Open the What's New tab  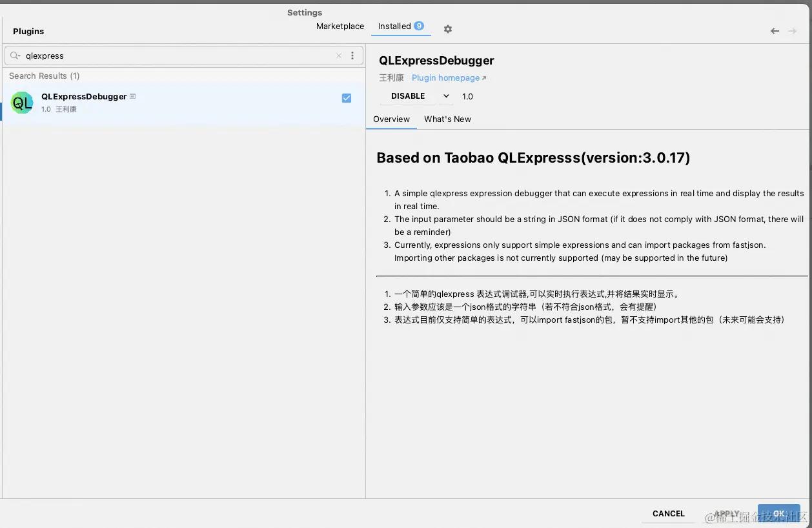click(447, 119)
